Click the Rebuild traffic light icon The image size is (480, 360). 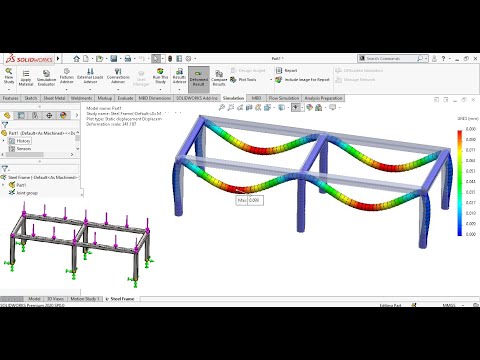pyautogui.click(x=170, y=59)
